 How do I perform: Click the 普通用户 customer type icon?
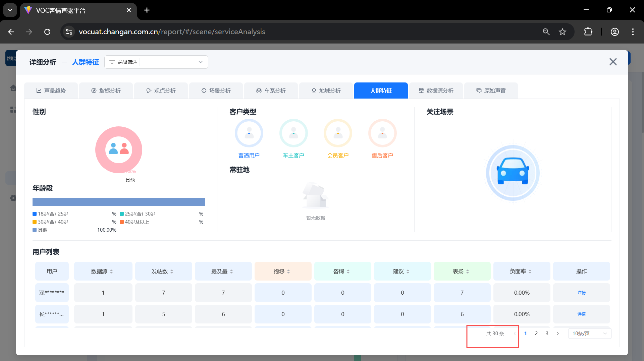point(249,133)
